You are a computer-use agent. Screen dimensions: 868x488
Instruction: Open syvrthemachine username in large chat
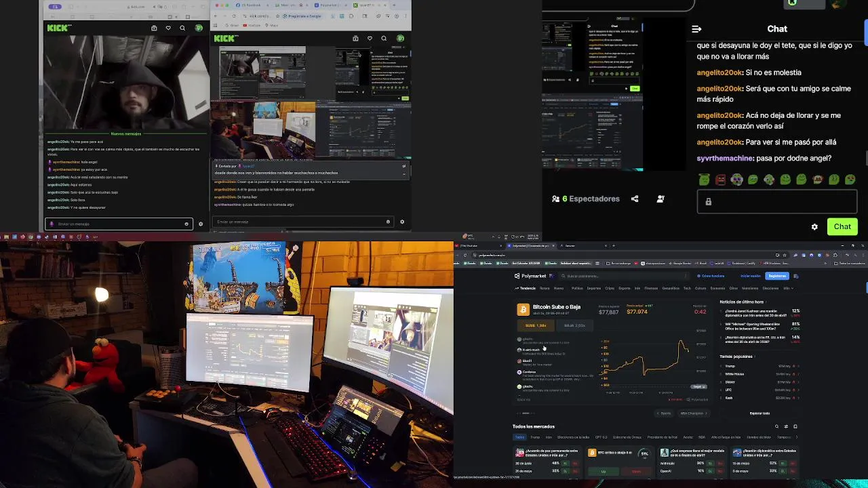coord(725,158)
